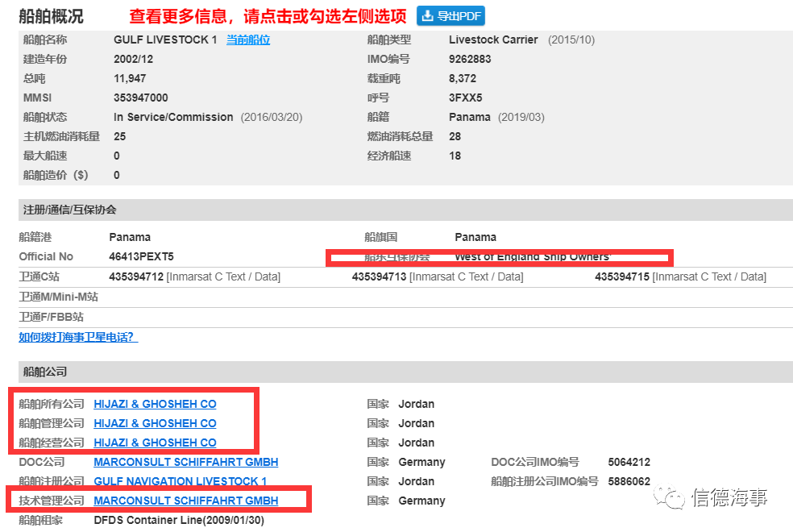This screenshot has width=793, height=532.
Task: Select the ship type date (2015/10)
Action: pyautogui.click(x=571, y=40)
